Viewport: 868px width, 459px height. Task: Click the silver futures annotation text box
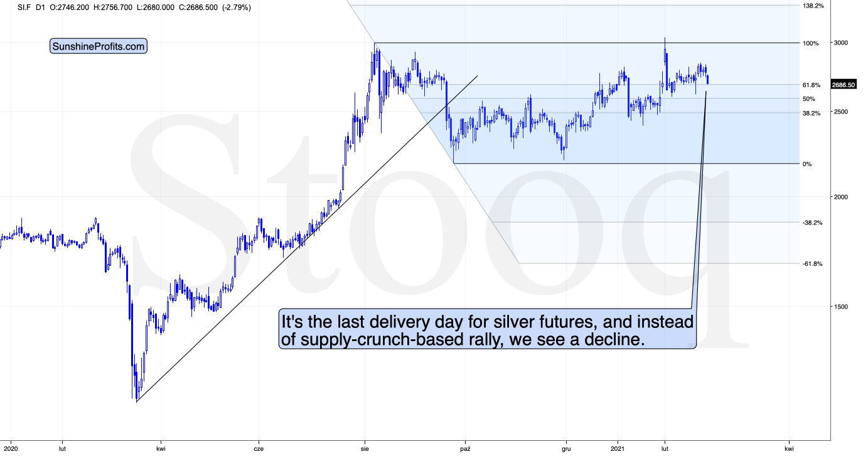[488, 330]
